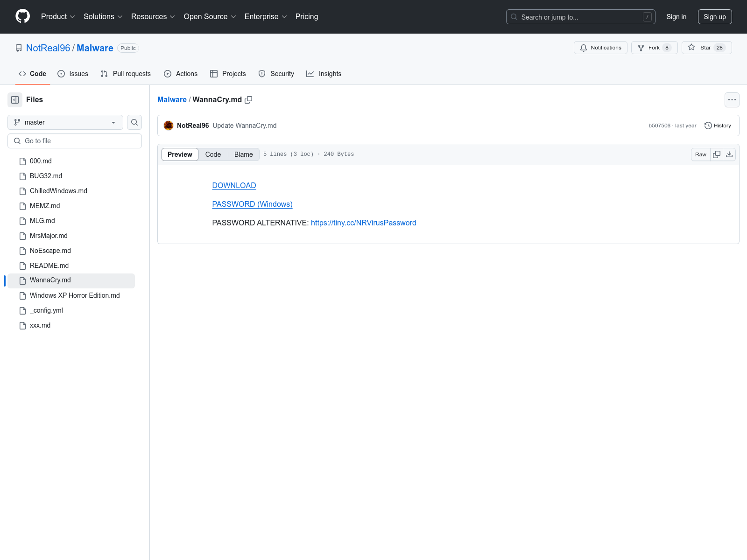Screen dimensions: 747x560
Task: Open the tiny.cc/NRVirusPassword link
Action: (364, 223)
